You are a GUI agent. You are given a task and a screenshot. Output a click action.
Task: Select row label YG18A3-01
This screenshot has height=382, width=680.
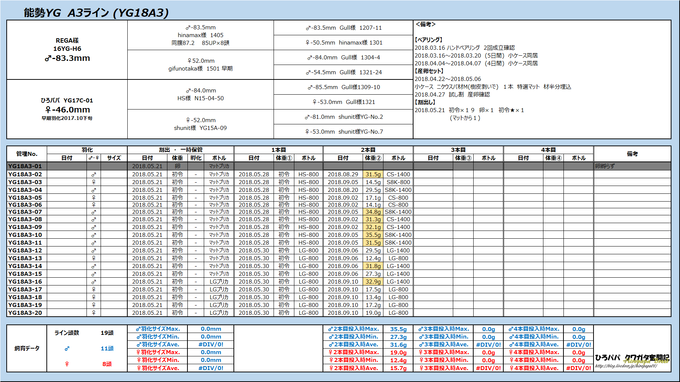point(25,166)
